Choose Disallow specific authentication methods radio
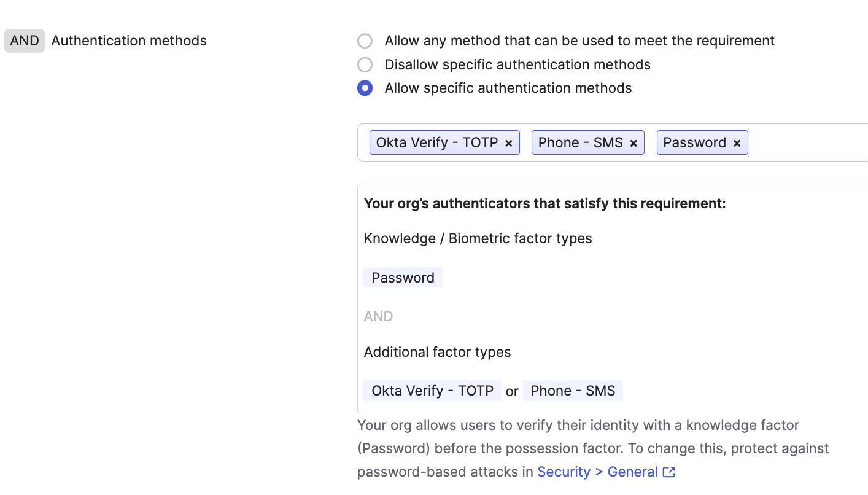Viewport: 868px width, 495px height. tap(365, 64)
